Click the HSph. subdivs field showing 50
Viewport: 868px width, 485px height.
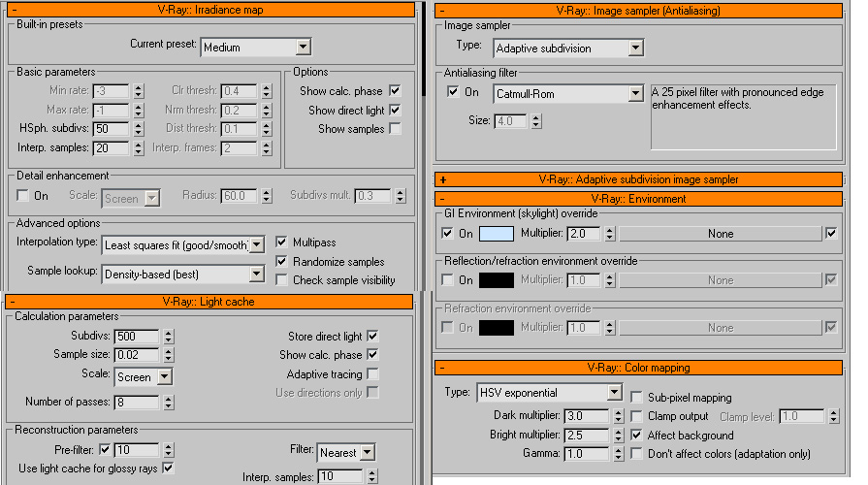111,129
